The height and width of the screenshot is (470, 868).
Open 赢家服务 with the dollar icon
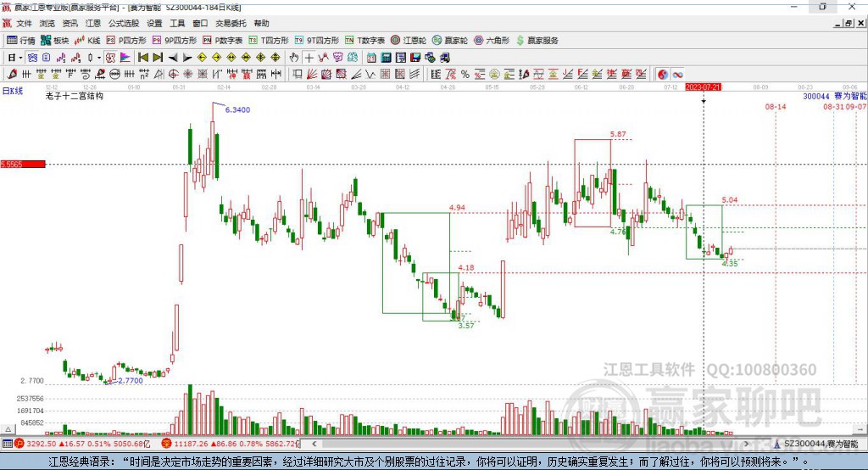click(537, 41)
